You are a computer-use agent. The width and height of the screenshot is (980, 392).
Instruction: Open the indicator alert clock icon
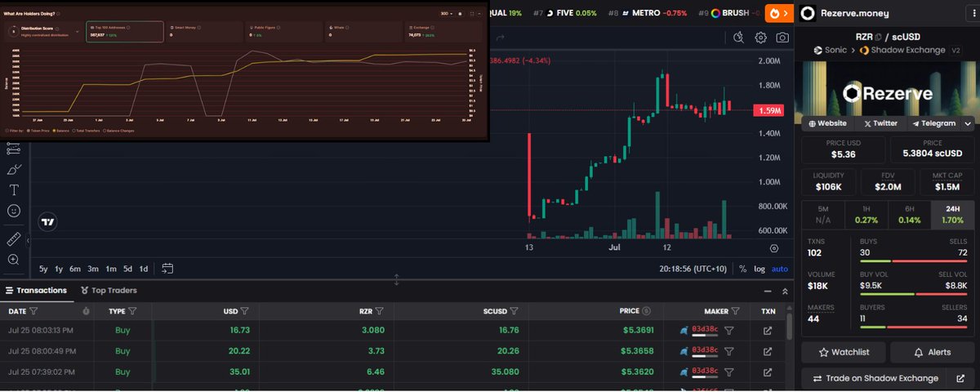pos(739,38)
